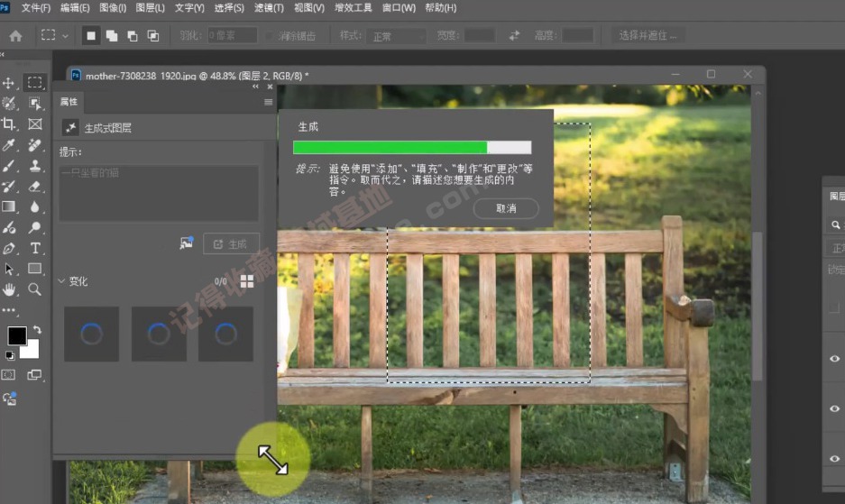Image resolution: width=845 pixels, height=504 pixels.
Task: Select the Gradient tool
Action: [x=9, y=206]
